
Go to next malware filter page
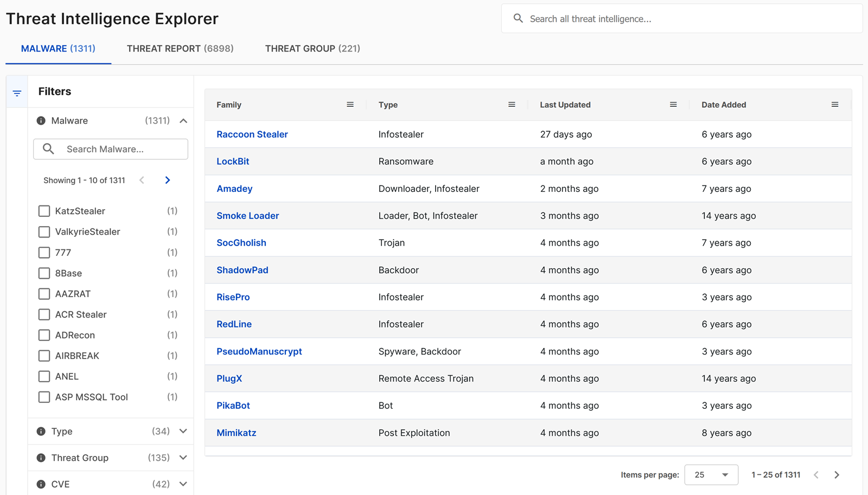[168, 180]
